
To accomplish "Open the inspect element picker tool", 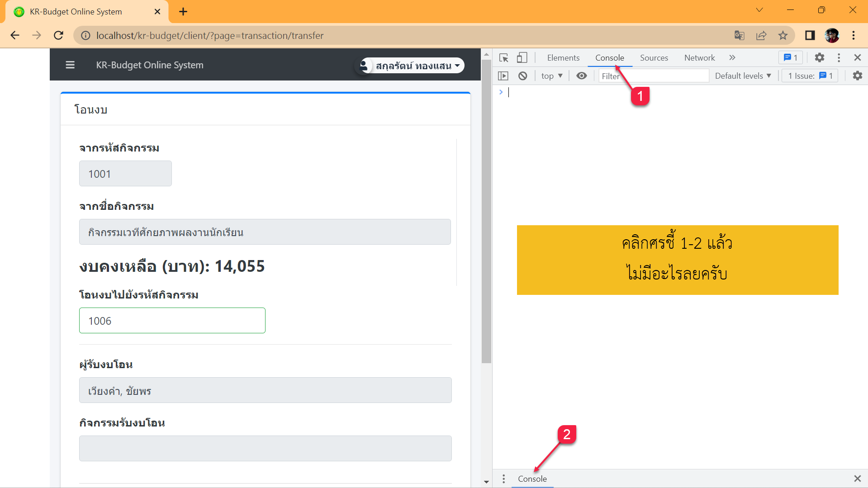I will pos(504,58).
